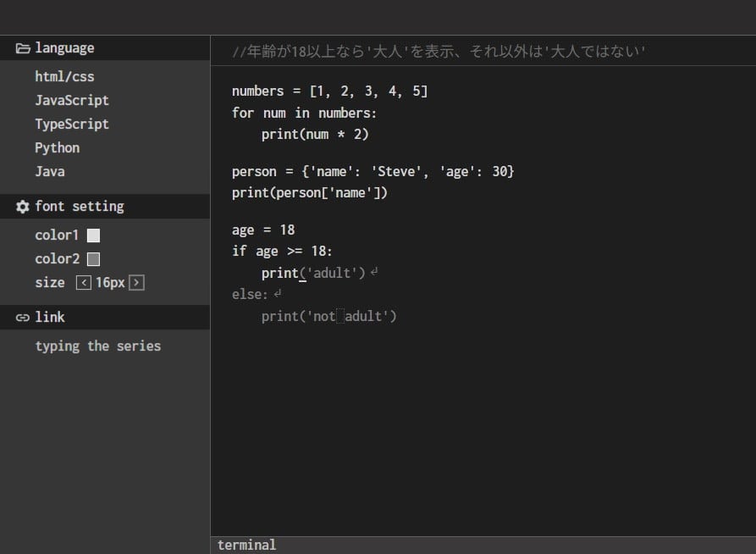
Task: Switch to the terminal tab
Action: [246, 545]
